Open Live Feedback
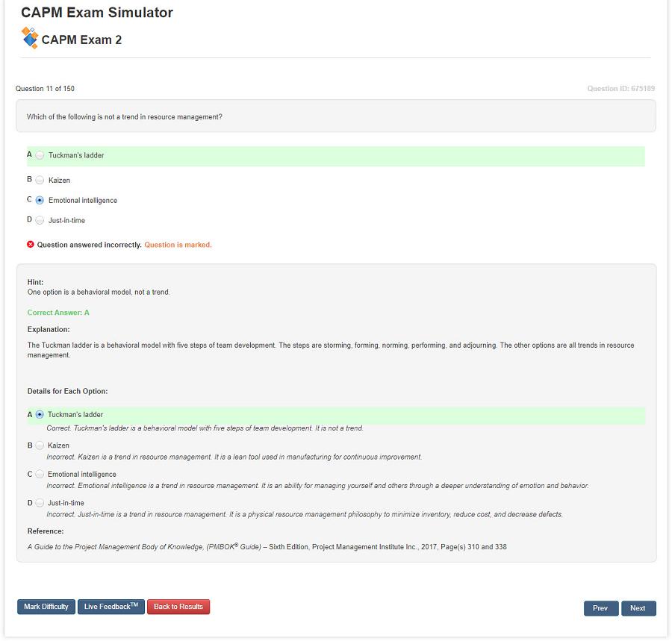 click(111, 607)
